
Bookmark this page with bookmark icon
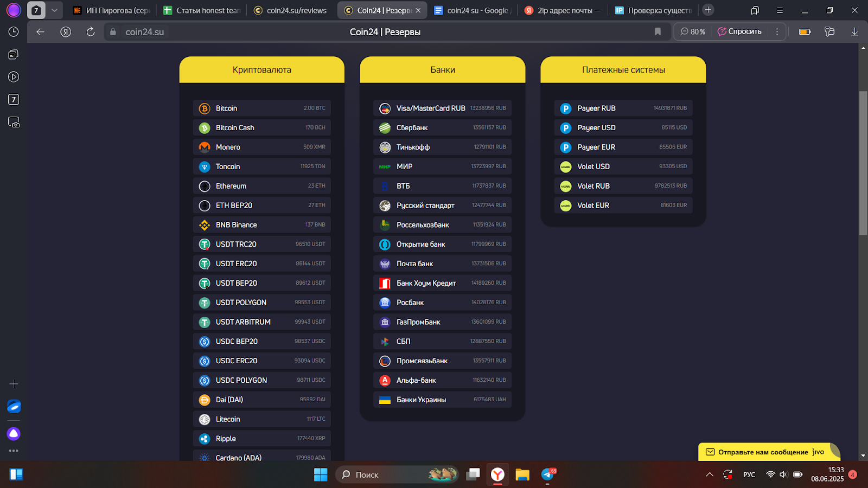[658, 32]
